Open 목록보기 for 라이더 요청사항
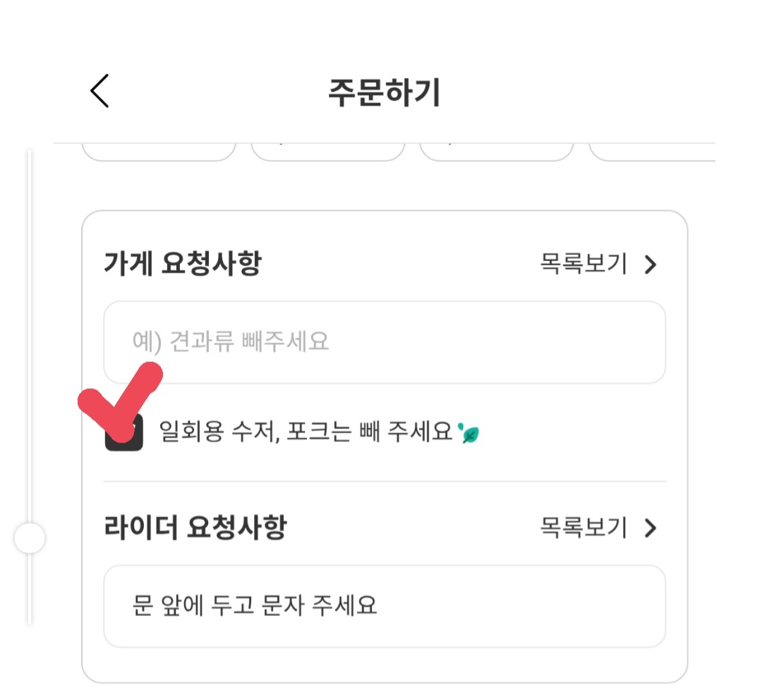This screenshot has width=762, height=700. tap(583, 528)
